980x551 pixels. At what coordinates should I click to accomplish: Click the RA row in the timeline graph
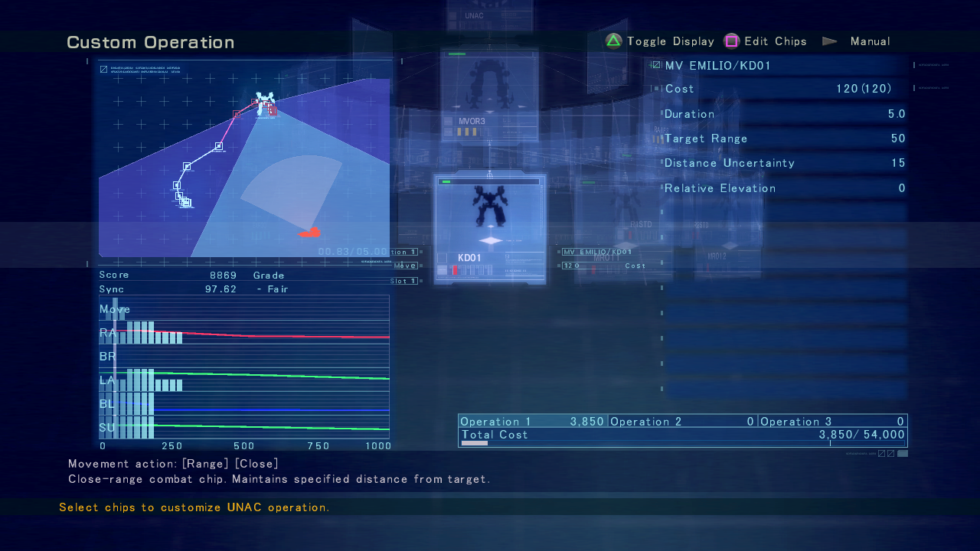[243, 334]
